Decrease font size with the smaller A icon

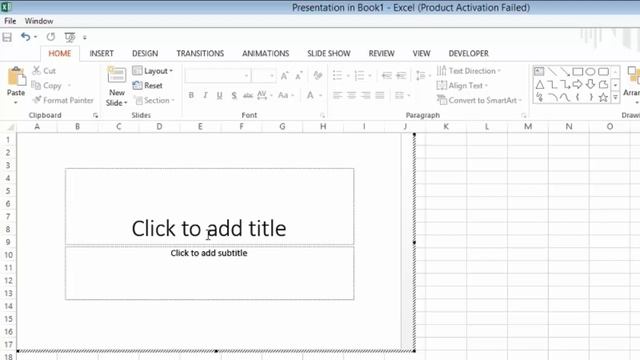click(299, 76)
